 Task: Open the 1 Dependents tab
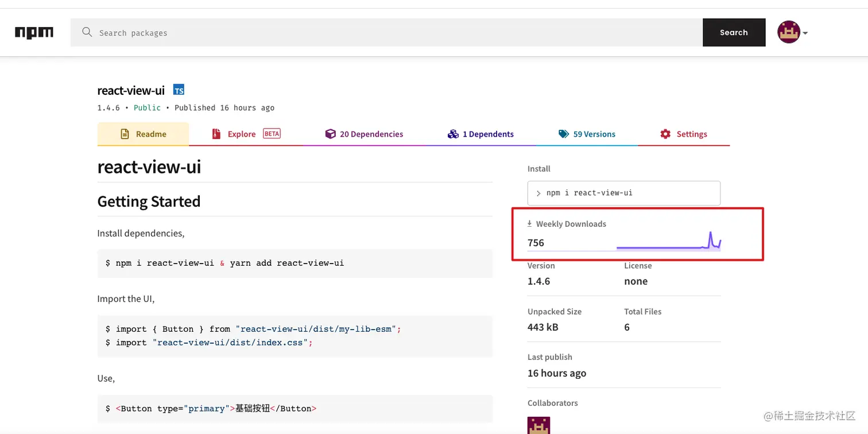tap(480, 134)
